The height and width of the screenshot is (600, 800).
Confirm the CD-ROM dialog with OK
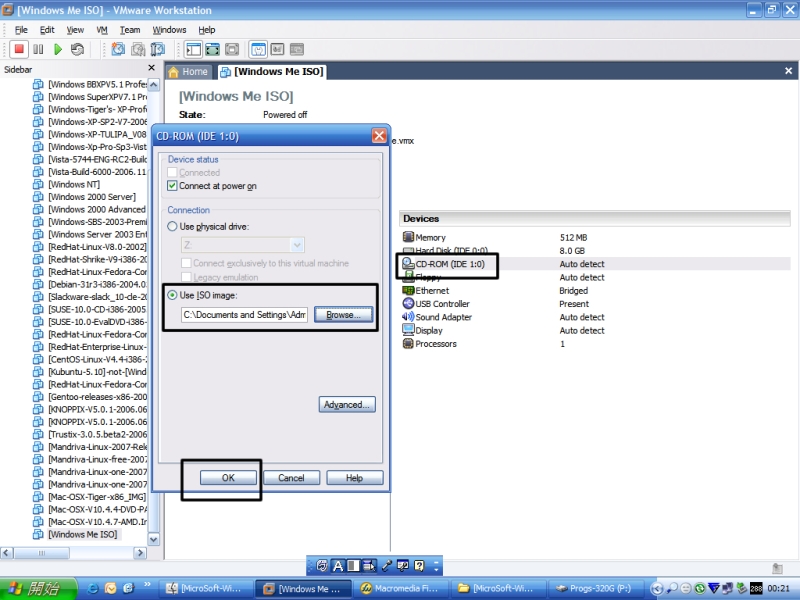pyautogui.click(x=228, y=478)
